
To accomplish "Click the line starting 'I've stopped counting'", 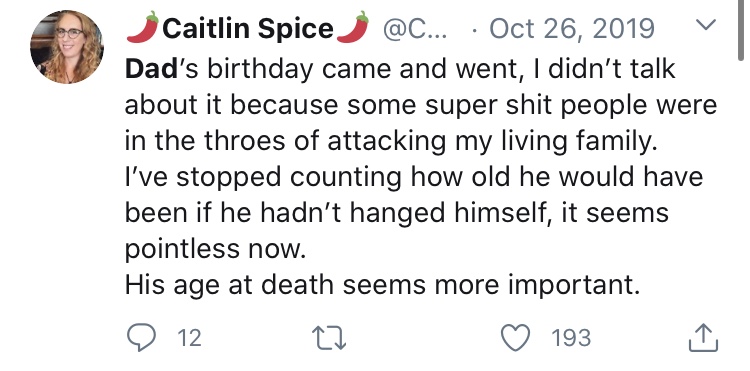I will click(414, 177).
